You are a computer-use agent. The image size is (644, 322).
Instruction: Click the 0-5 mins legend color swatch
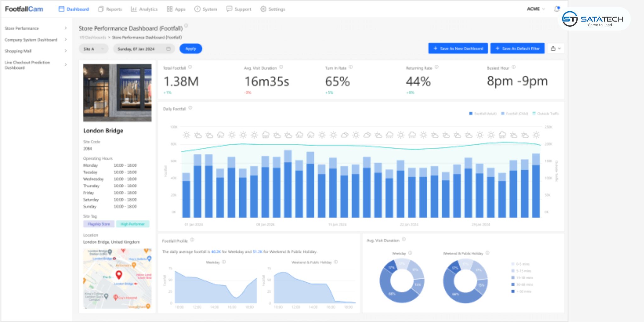coord(513,264)
